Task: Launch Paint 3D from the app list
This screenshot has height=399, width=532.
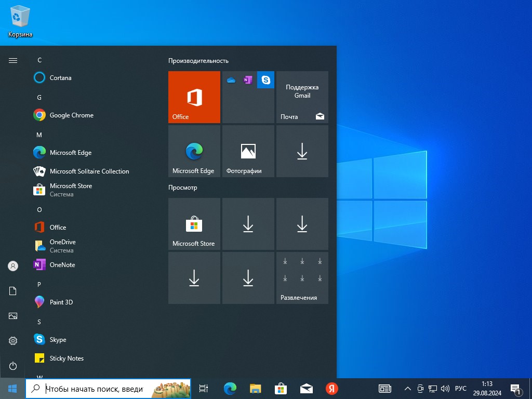Action: point(61,302)
